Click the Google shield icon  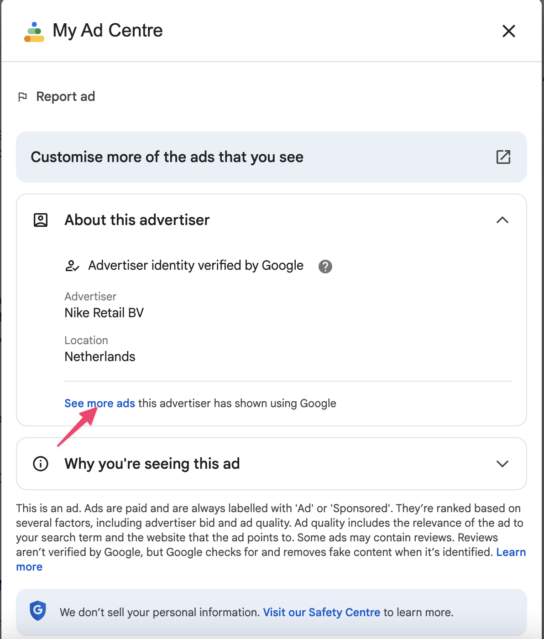point(38,610)
